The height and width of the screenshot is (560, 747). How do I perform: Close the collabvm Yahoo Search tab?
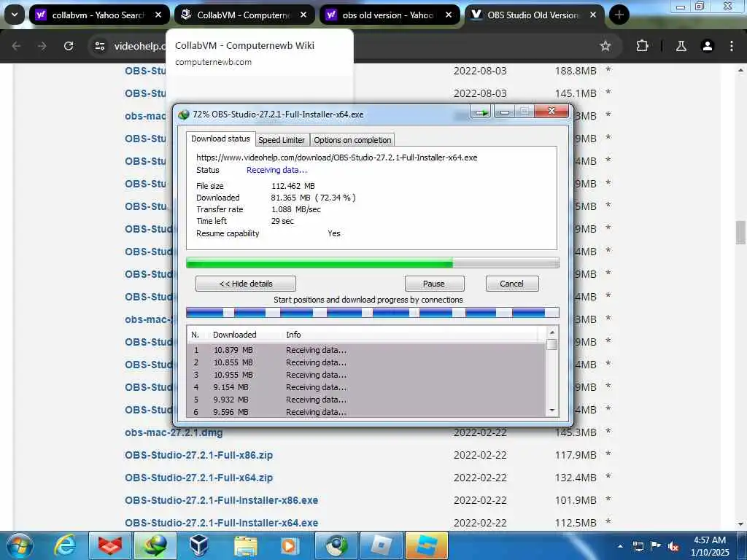coord(158,15)
